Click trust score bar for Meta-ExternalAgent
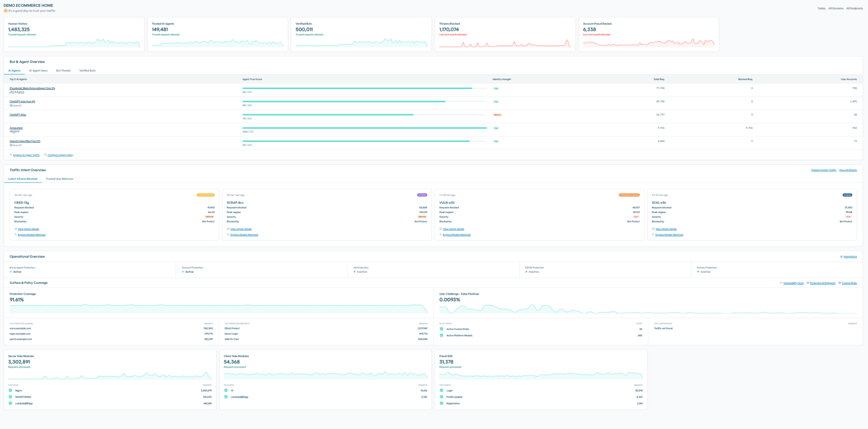Screen dimensions: 868x429 (x=365, y=88)
